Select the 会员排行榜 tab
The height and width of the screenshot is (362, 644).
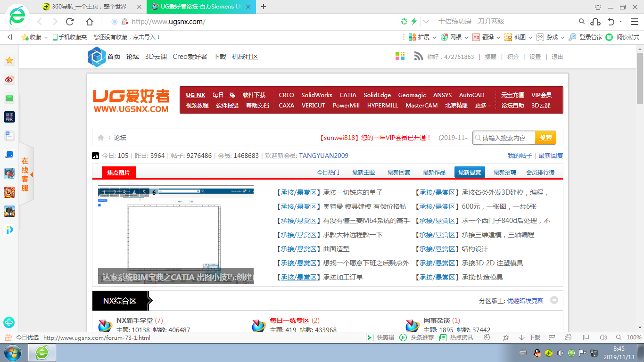click(540, 173)
